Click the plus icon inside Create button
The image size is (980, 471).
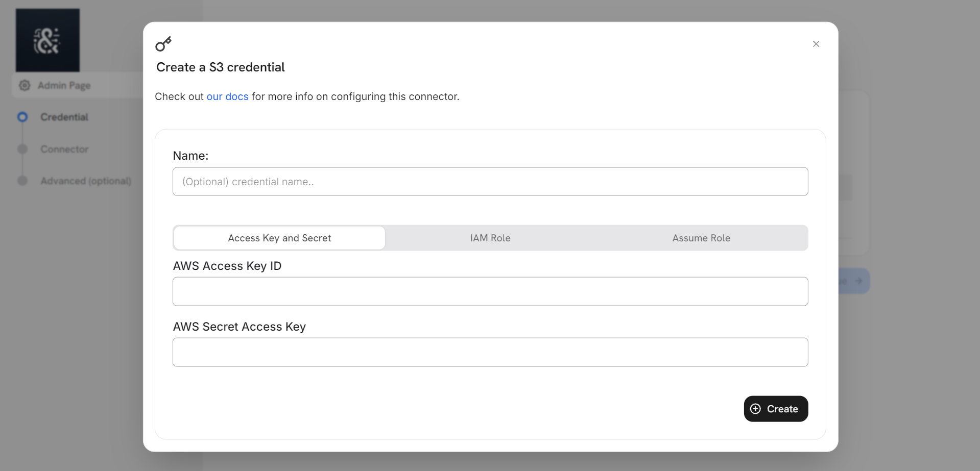(755, 409)
